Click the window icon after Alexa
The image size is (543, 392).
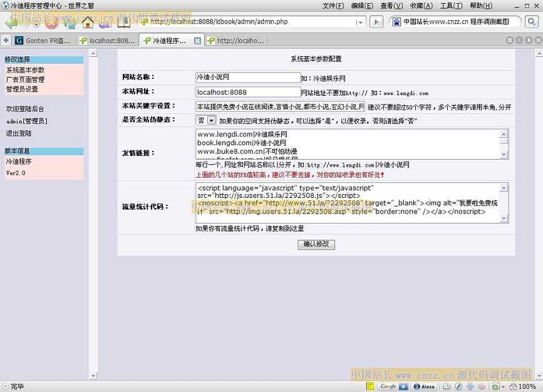point(447,386)
